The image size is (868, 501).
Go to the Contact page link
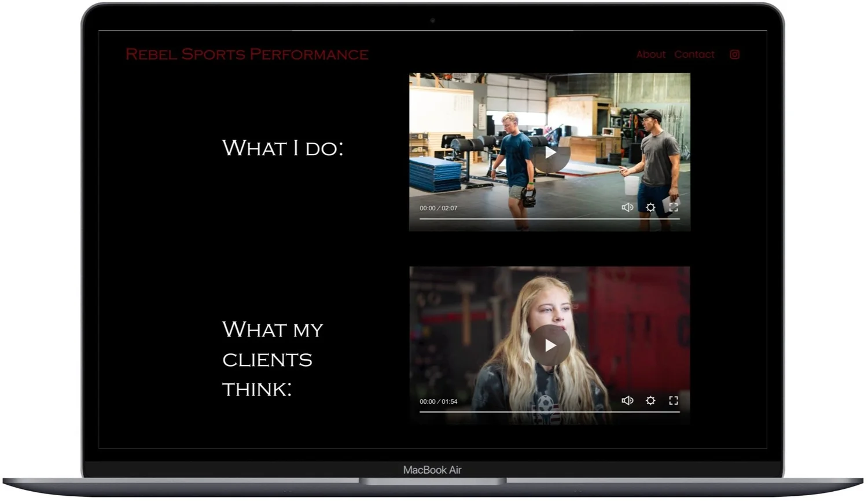(694, 54)
